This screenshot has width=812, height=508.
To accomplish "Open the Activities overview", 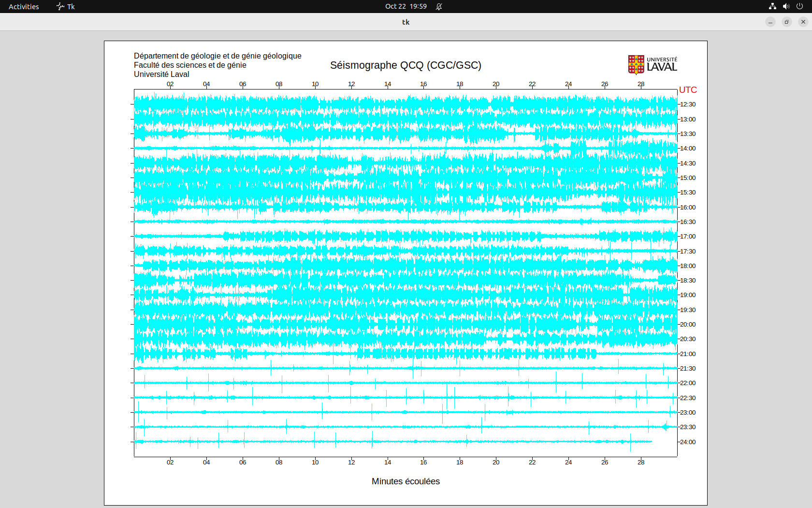I will 24,6.
